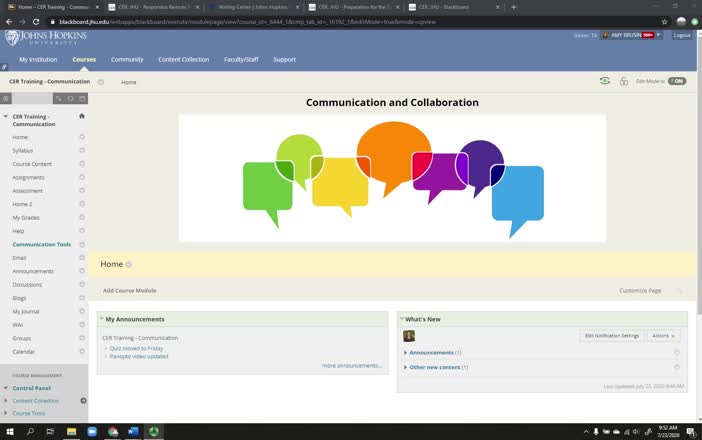Click more announcements link
Image resolution: width=702 pixels, height=440 pixels.
point(351,366)
